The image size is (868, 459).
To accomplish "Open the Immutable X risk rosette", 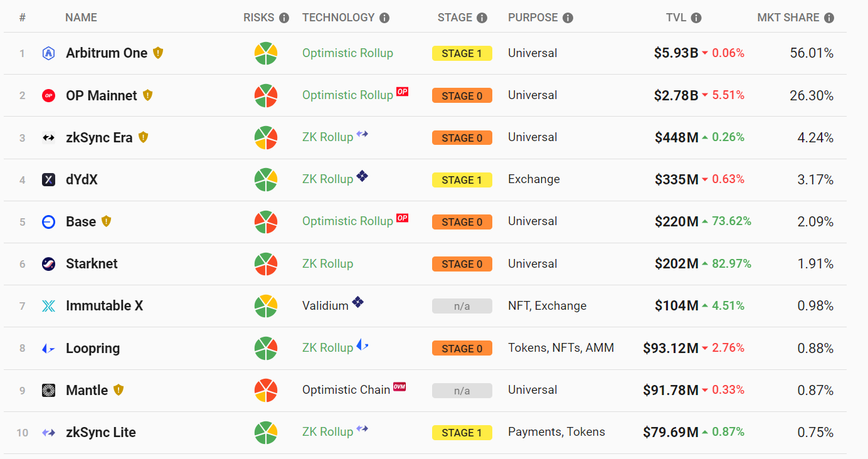I will [x=266, y=306].
